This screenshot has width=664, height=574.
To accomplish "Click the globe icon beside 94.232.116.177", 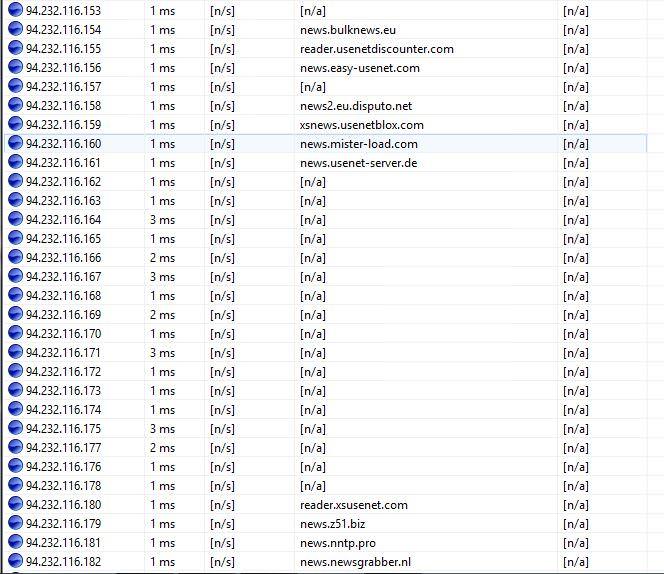I will (x=15, y=447).
